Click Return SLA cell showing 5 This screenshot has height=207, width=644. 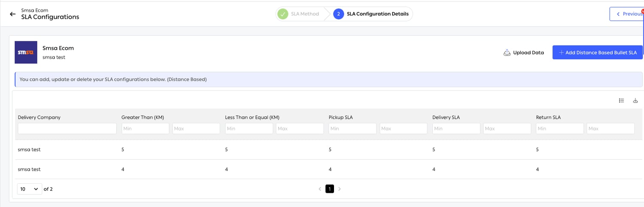pos(538,149)
